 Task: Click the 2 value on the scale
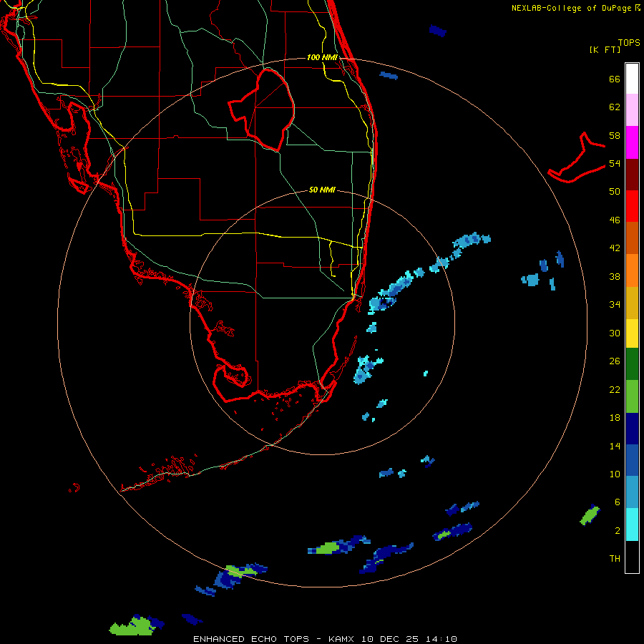point(618,531)
